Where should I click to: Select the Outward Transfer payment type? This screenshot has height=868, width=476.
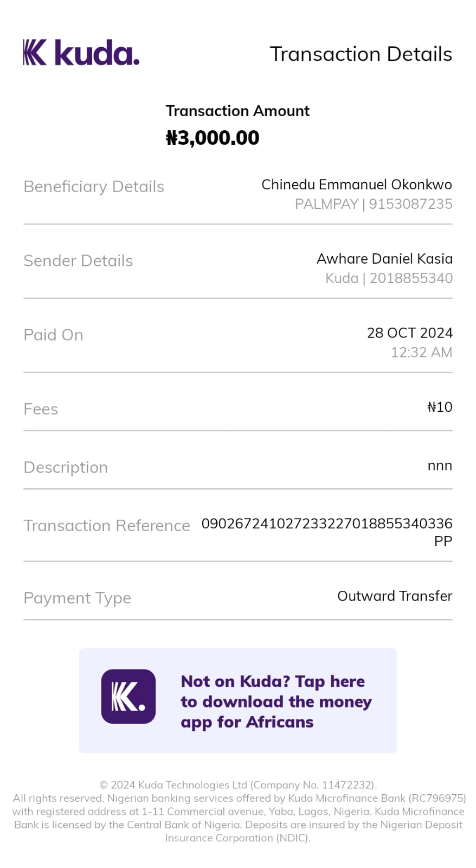tap(394, 596)
